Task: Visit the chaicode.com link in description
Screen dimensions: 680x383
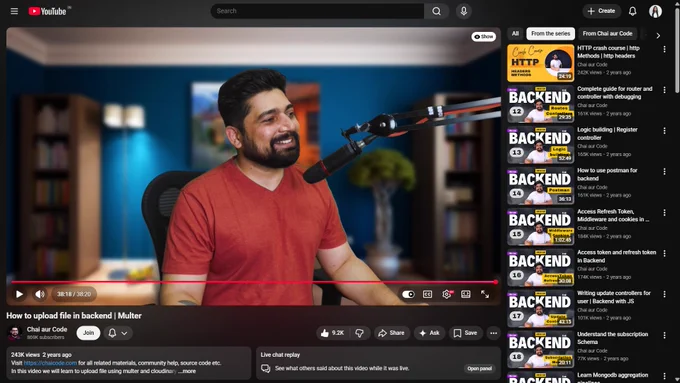Action: click(50, 363)
